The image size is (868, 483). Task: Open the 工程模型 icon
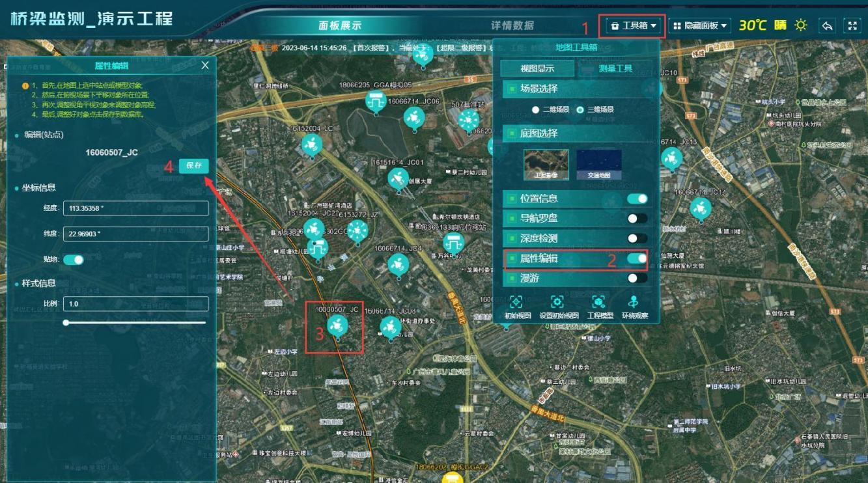[599, 302]
